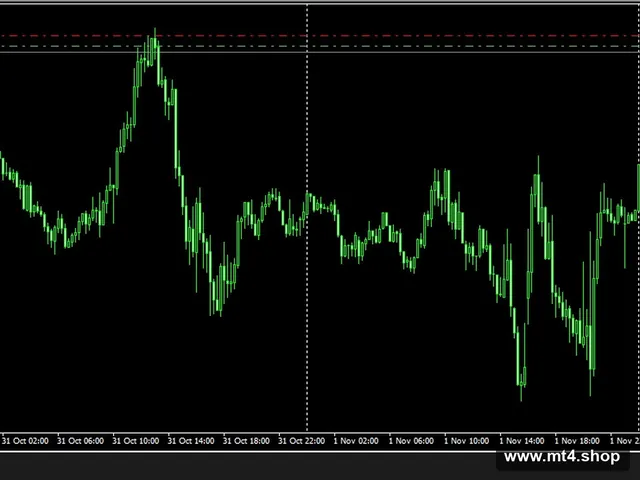This screenshot has width=640, height=480.
Task: Click the 1 Nov 06:00 time label
Action: (x=411, y=441)
